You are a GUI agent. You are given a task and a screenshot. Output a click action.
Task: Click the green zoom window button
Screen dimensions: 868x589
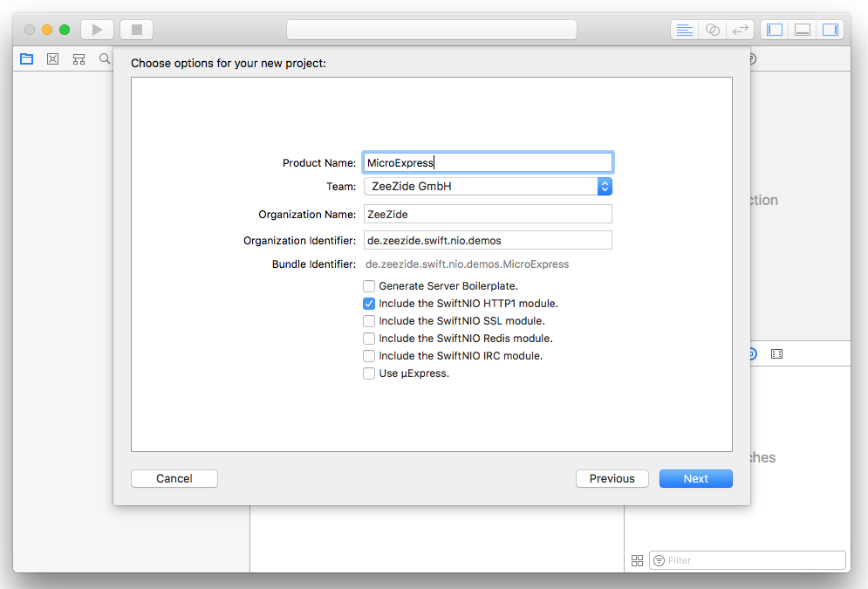[65, 30]
